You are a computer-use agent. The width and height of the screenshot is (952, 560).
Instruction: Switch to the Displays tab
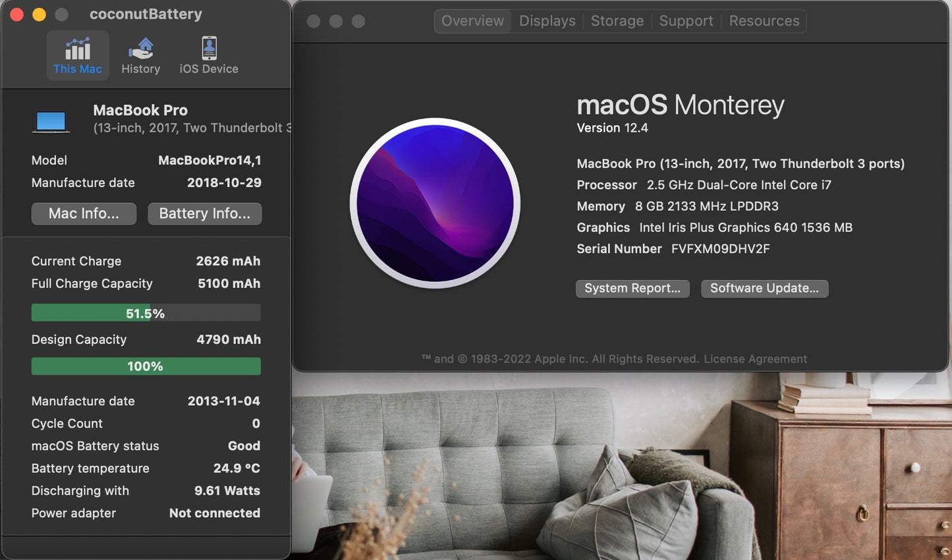pos(547,20)
